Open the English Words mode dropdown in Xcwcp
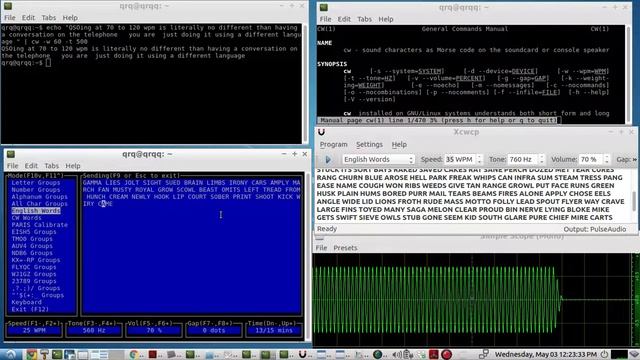 (x=378, y=159)
